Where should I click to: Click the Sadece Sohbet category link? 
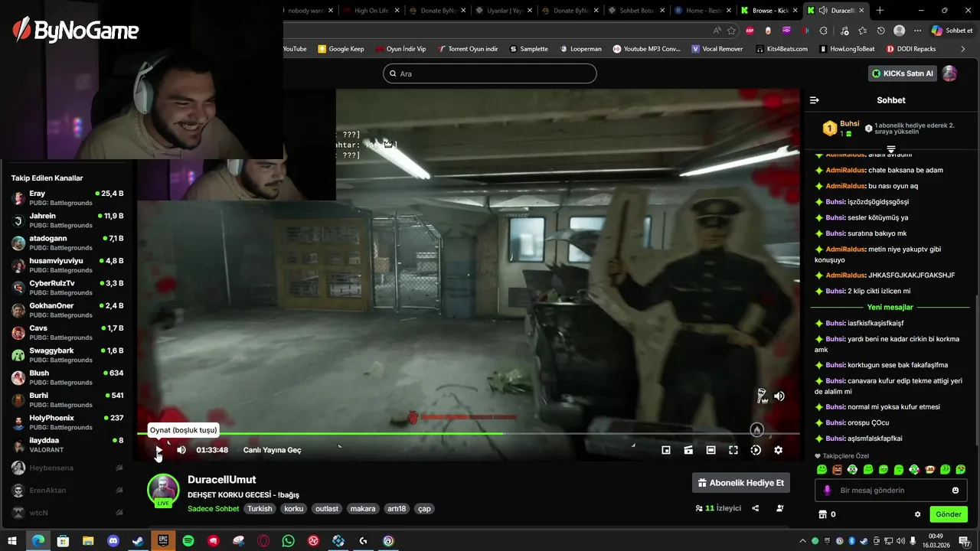pyautogui.click(x=214, y=509)
